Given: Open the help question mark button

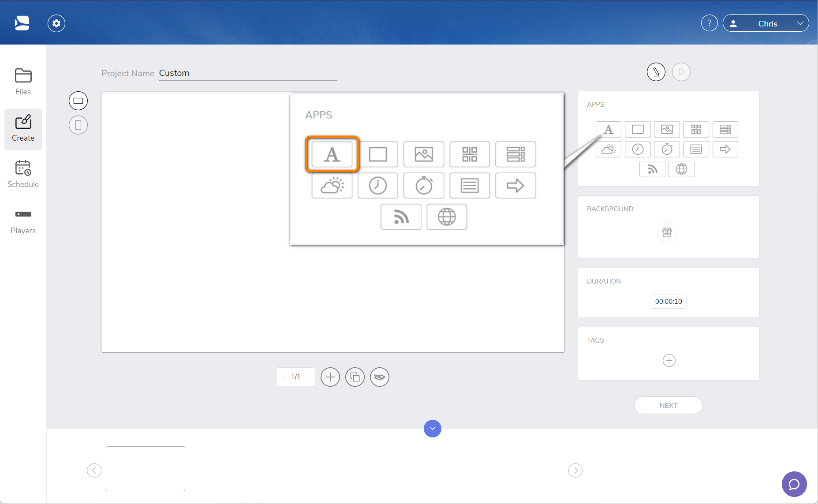Looking at the screenshot, I should pyautogui.click(x=709, y=23).
